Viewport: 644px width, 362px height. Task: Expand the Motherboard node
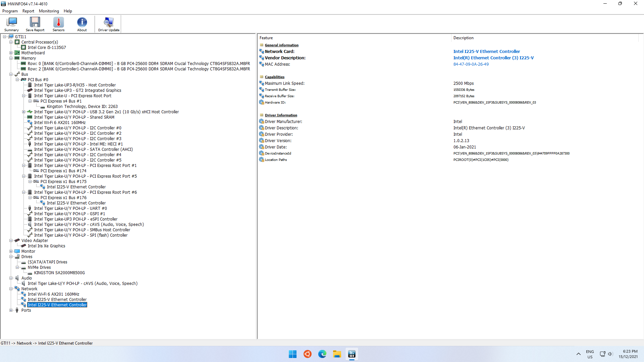coord(11,53)
